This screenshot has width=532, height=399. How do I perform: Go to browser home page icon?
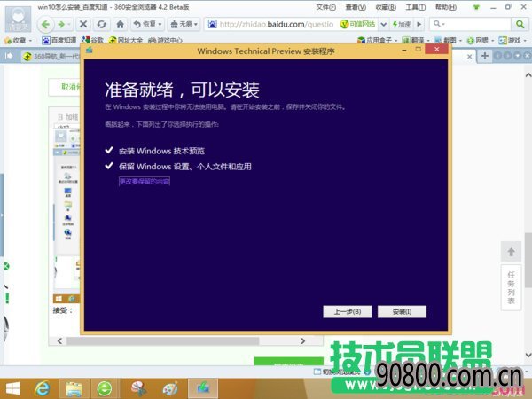tap(120, 24)
